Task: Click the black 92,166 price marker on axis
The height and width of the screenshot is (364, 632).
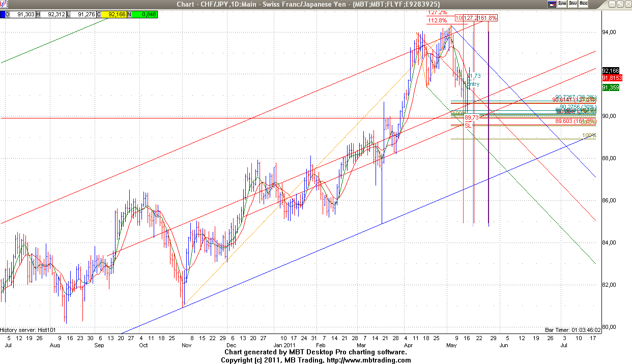Action: pos(612,70)
